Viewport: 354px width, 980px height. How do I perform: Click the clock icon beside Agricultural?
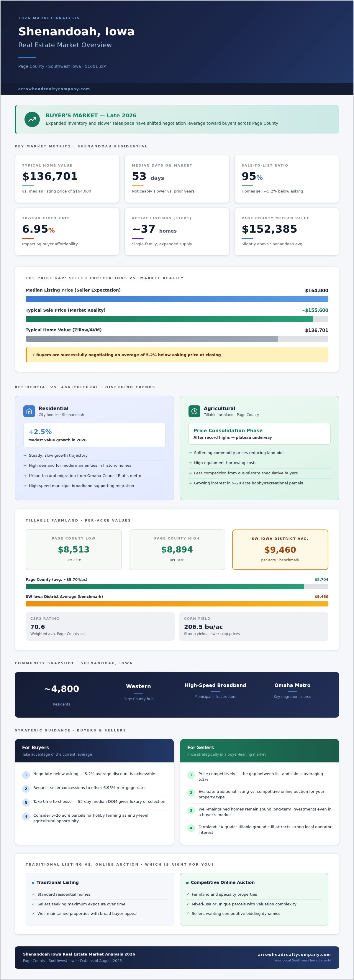194,411
